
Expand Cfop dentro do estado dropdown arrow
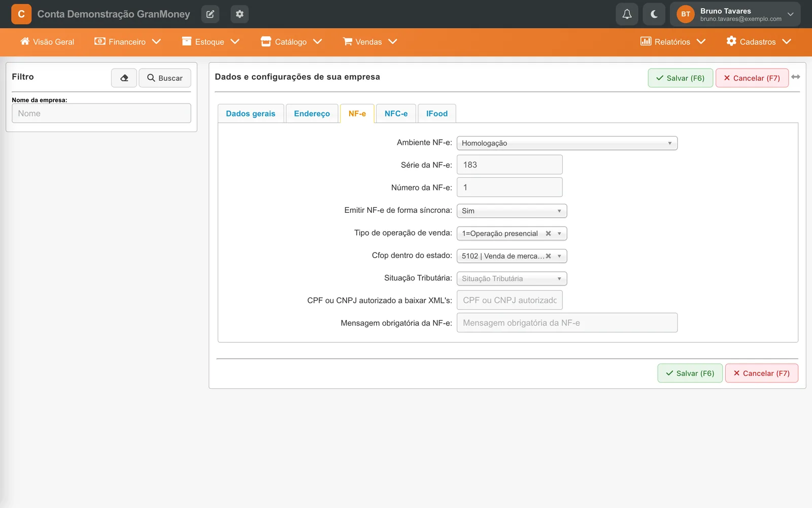(559, 256)
